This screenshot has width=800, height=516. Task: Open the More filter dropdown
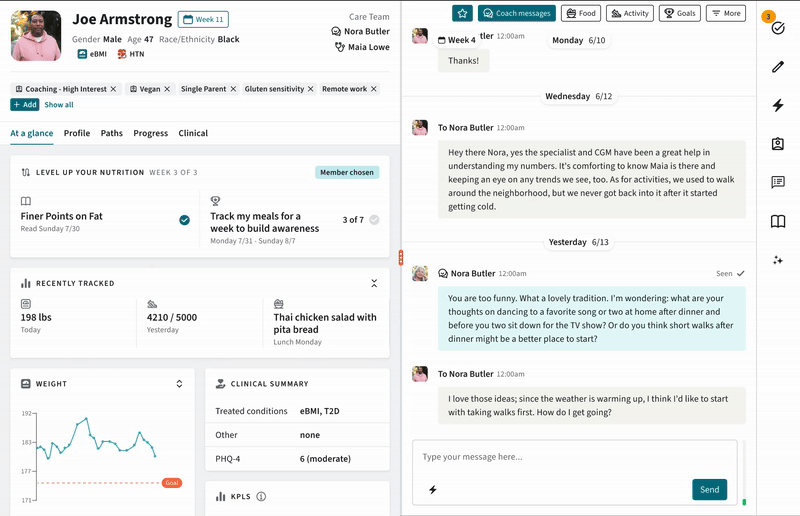725,13
